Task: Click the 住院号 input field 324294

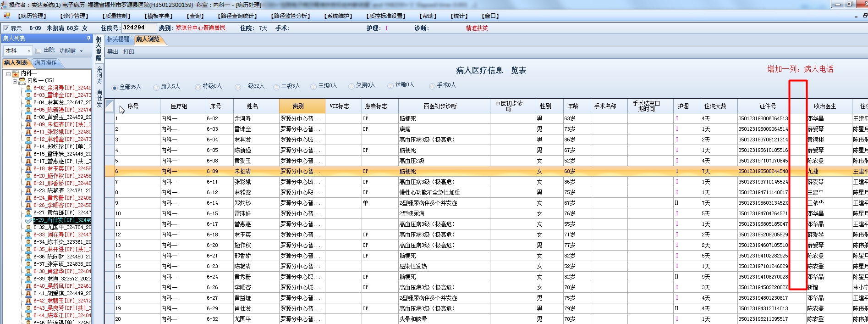Action: pyautogui.click(x=139, y=28)
